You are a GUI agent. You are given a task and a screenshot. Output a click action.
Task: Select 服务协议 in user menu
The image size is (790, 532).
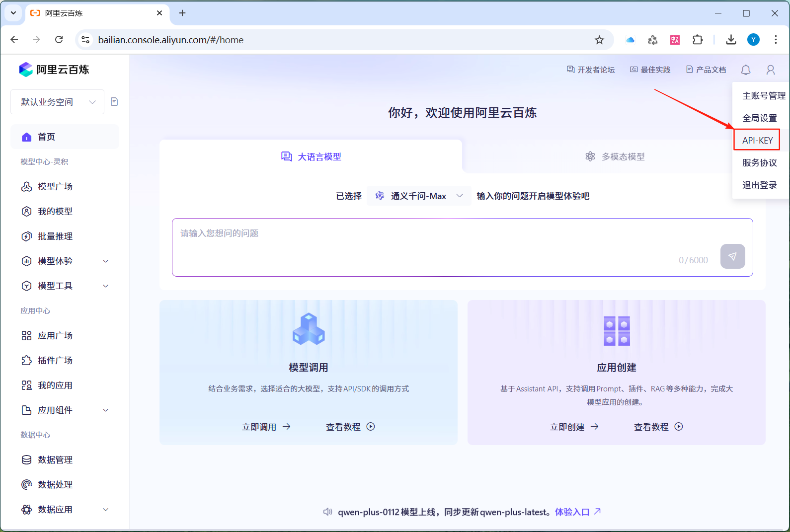click(x=760, y=163)
